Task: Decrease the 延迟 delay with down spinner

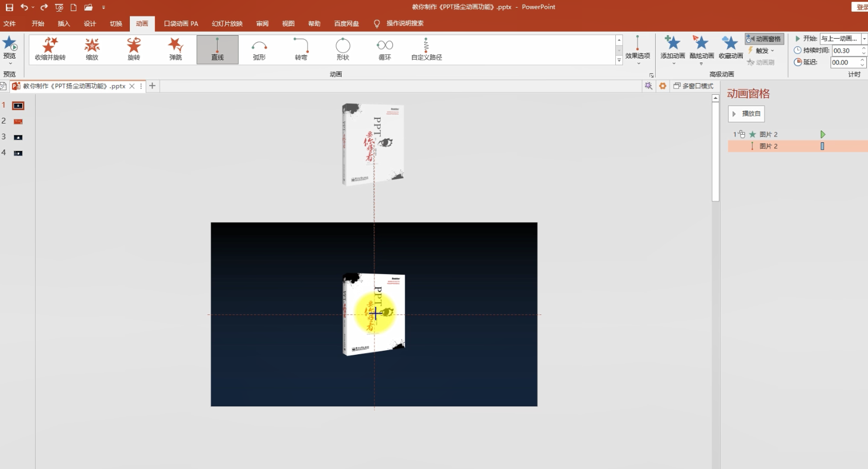Action: (x=863, y=65)
